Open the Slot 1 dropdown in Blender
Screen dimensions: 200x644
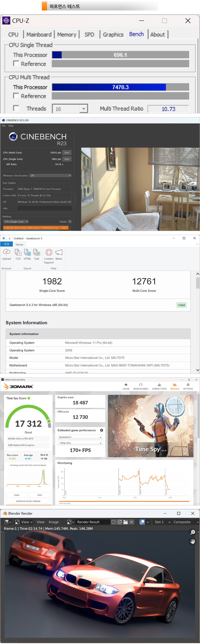tap(162, 522)
